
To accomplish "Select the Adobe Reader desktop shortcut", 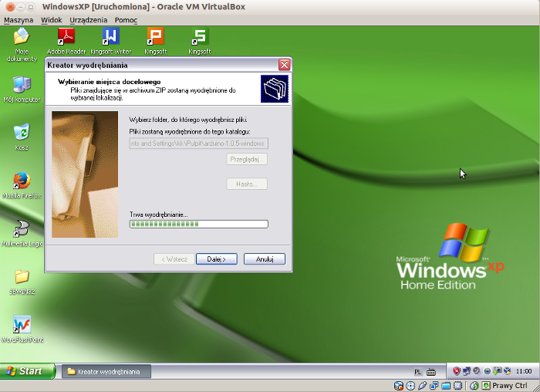I will coord(66,41).
